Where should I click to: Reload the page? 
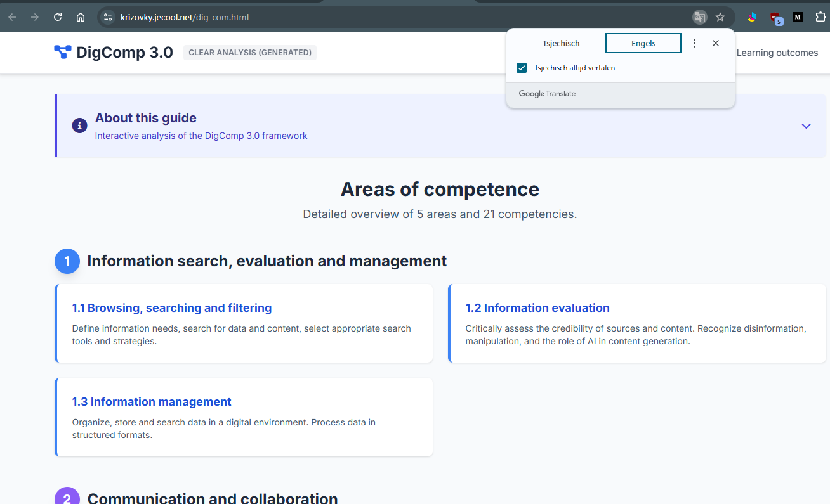pos(58,17)
